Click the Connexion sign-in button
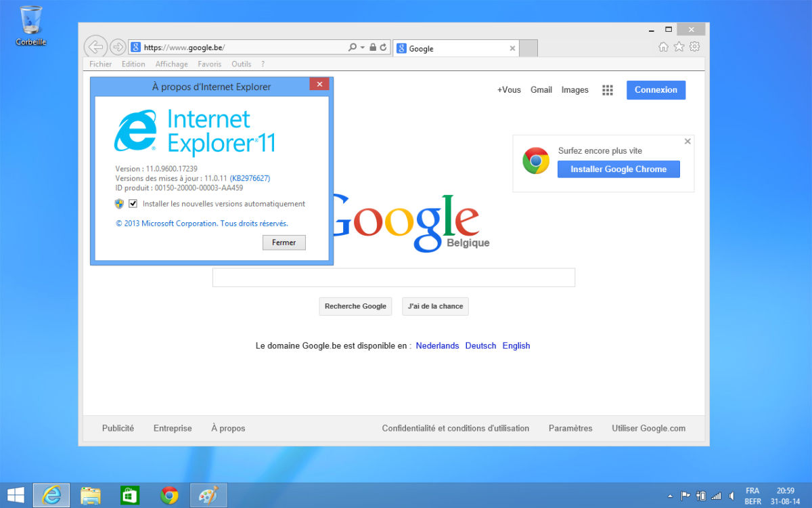The width and height of the screenshot is (812, 508). click(656, 90)
